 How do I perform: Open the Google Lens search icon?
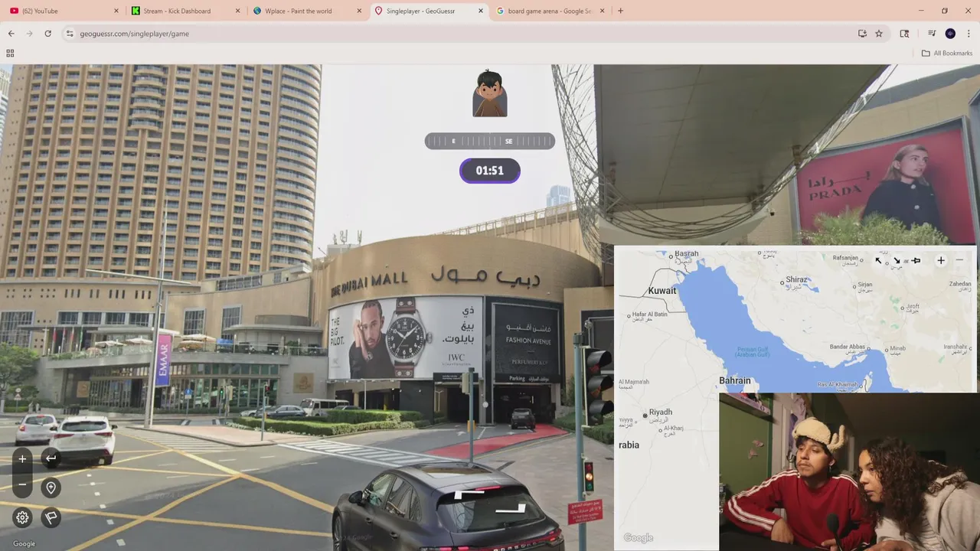(x=904, y=34)
